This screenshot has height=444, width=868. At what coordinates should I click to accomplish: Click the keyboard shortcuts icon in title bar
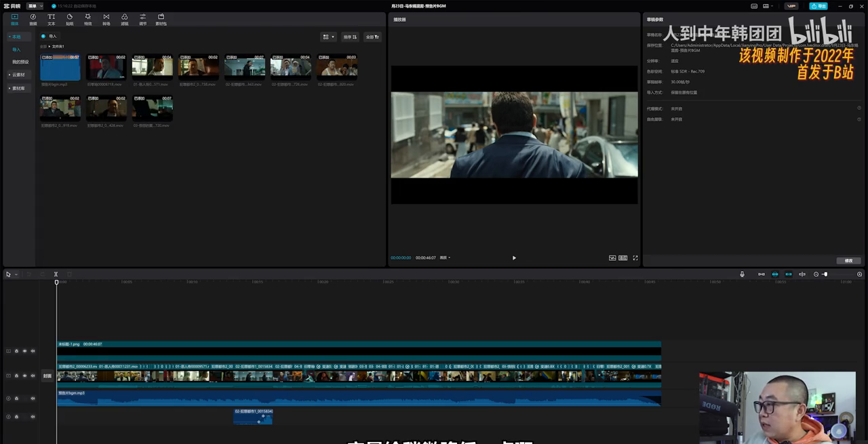pos(755,6)
